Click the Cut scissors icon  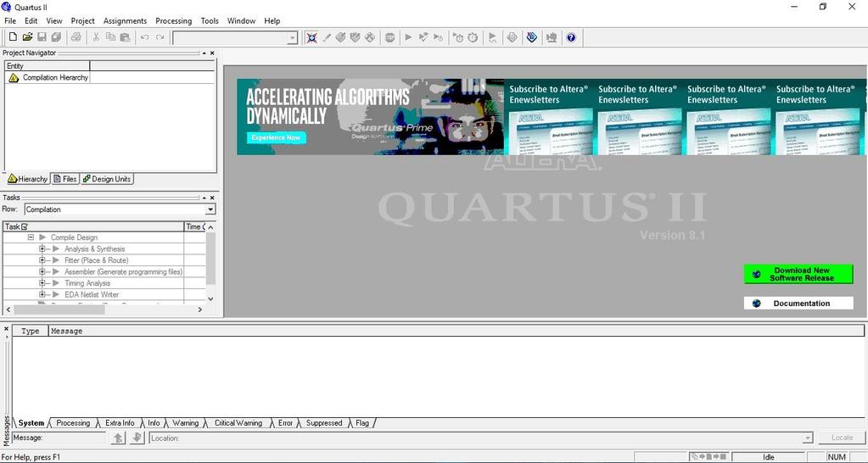(96, 37)
